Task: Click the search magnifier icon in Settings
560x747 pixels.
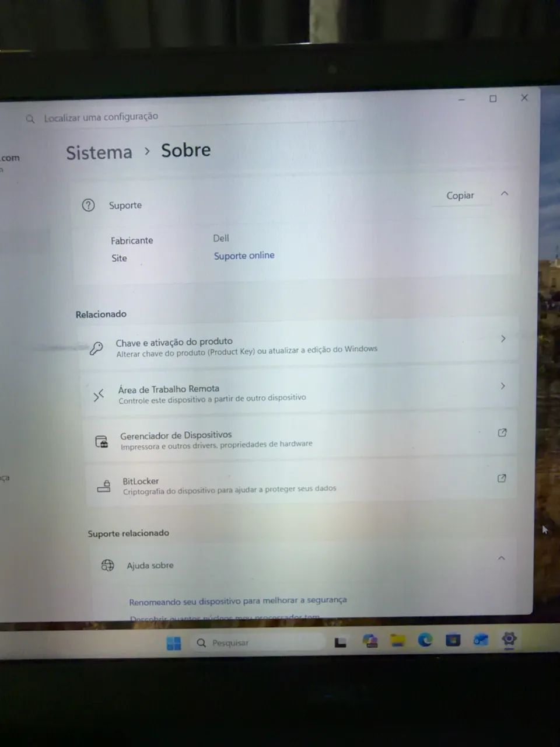Action: pyautogui.click(x=30, y=119)
